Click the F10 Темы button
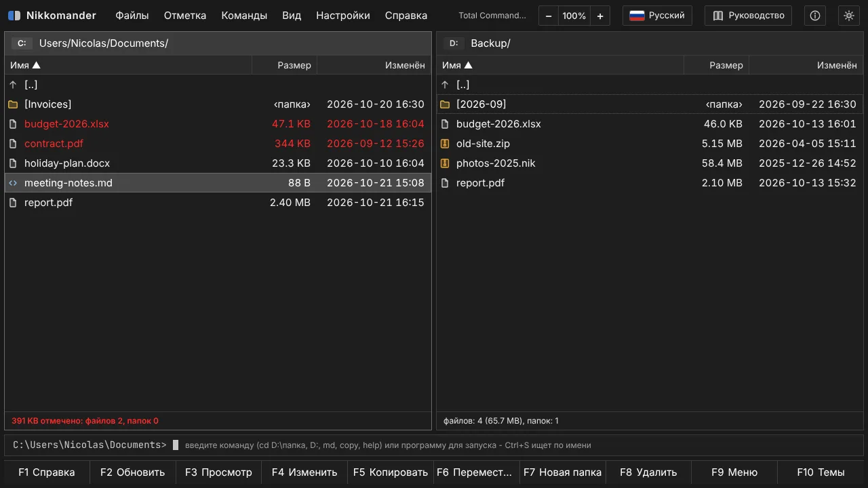 [821, 472]
